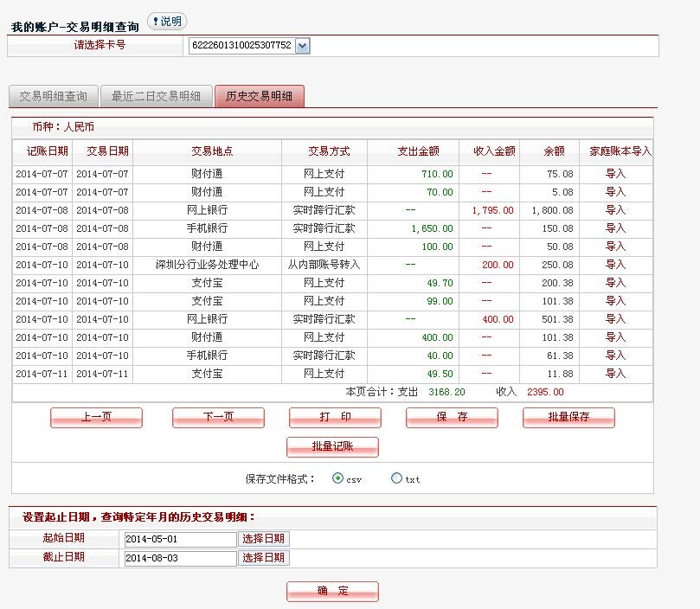Screen dimensions: 700x609
Task: Select csv file format radio button
Action: [x=337, y=478]
